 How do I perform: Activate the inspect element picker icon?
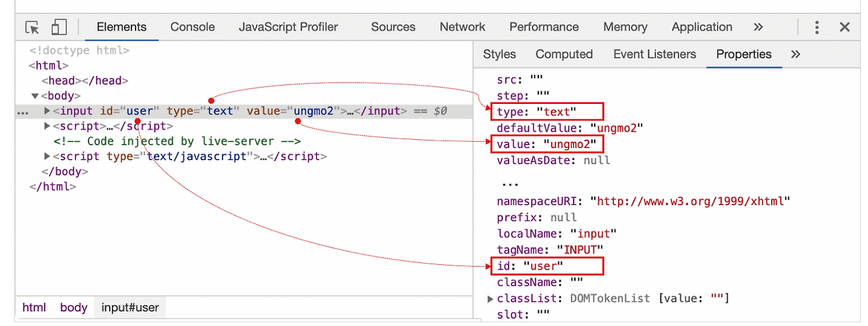32,27
